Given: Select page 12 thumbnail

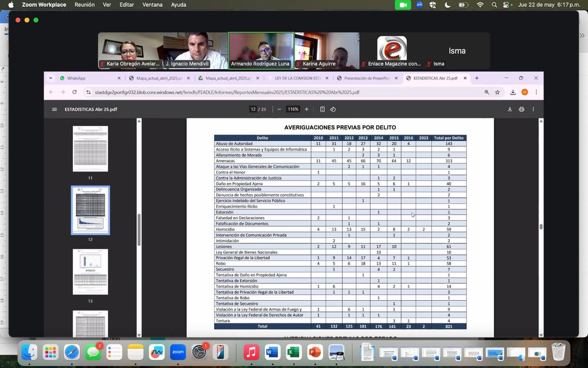Looking at the screenshot, I should pyautogui.click(x=90, y=210).
